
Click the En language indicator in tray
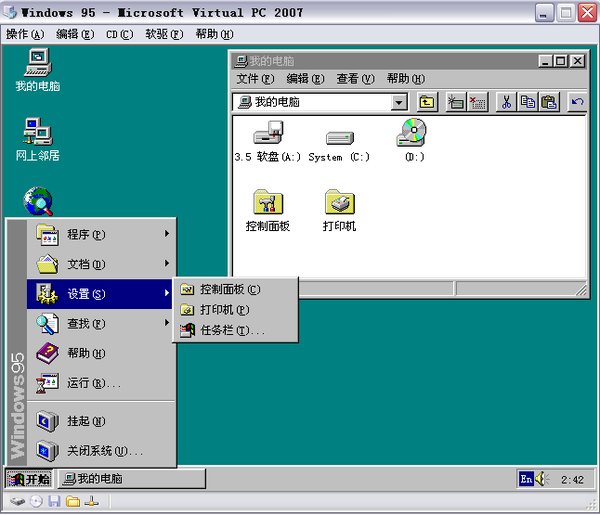[526, 479]
